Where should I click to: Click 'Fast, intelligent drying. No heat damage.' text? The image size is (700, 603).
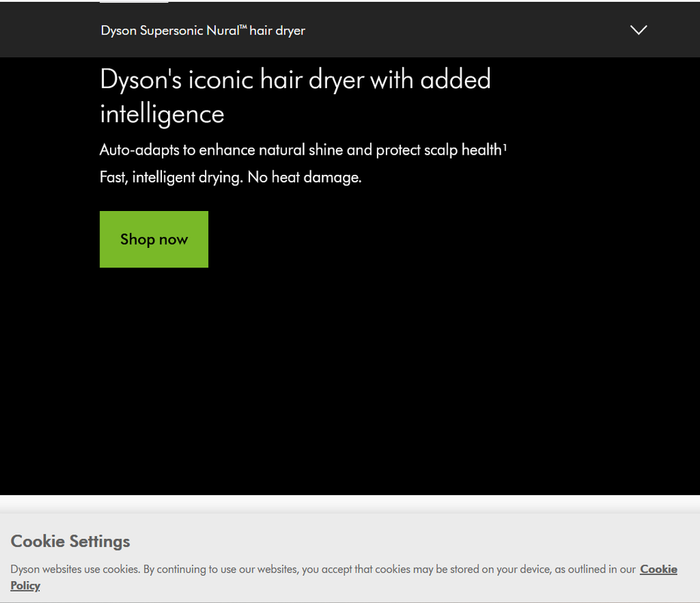click(x=231, y=177)
